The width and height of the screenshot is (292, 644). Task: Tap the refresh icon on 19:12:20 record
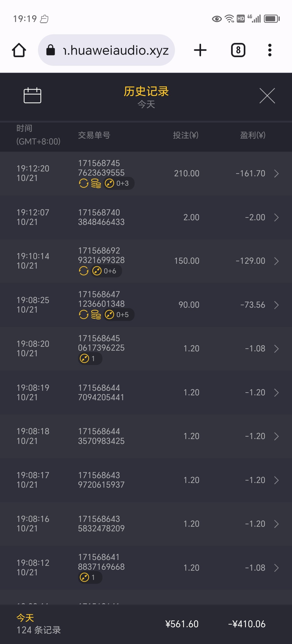click(84, 183)
